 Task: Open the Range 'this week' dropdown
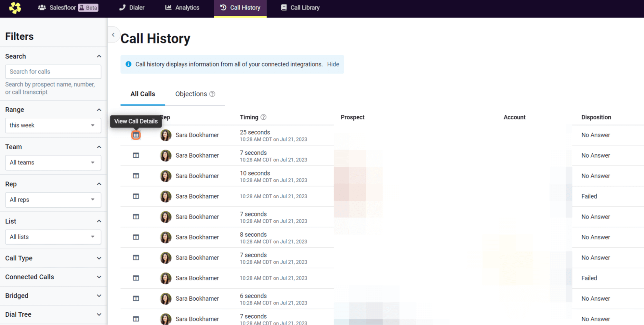tap(53, 125)
